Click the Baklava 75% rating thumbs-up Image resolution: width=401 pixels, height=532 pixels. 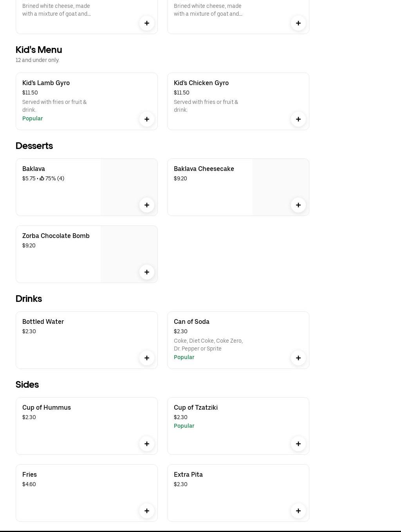pos(42,178)
